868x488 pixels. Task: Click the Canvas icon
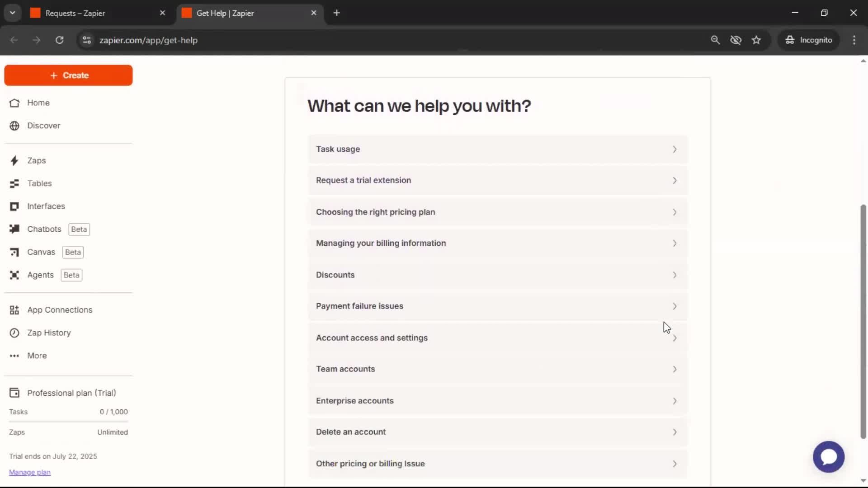pos(14,252)
